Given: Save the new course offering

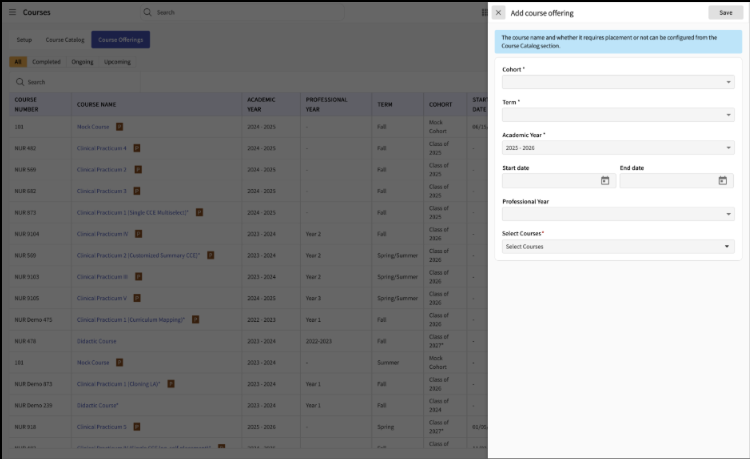Looking at the screenshot, I should (x=726, y=13).
